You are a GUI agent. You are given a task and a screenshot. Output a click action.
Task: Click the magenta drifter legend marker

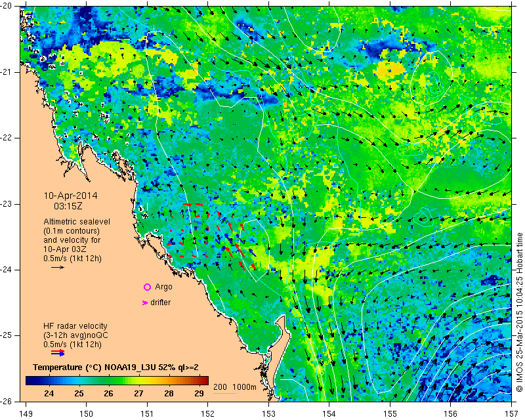click(145, 303)
